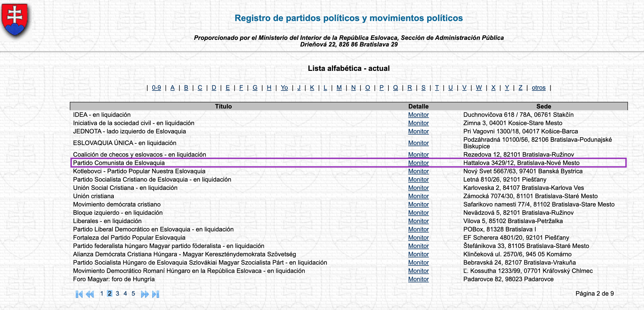Screen dimensions: 644x310
Task: Open Monitor for IDEA - en liquidación
Action: 418,115
